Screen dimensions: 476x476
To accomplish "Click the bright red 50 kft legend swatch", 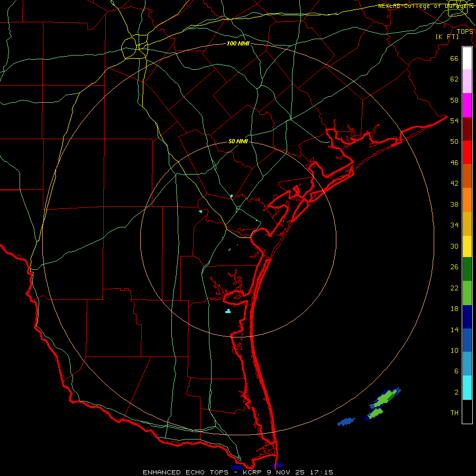I will pyautogui.click(x=467, y=153).
